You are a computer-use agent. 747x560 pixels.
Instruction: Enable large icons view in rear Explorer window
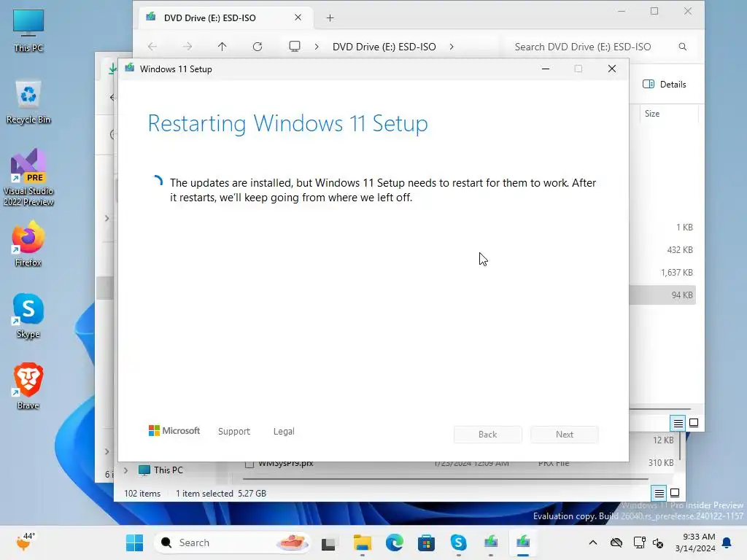tap(675, 493)
